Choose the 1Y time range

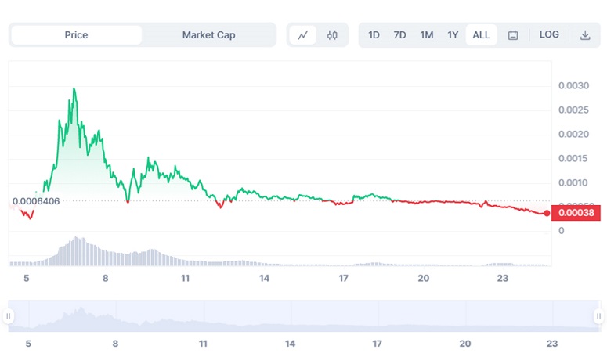453,35
